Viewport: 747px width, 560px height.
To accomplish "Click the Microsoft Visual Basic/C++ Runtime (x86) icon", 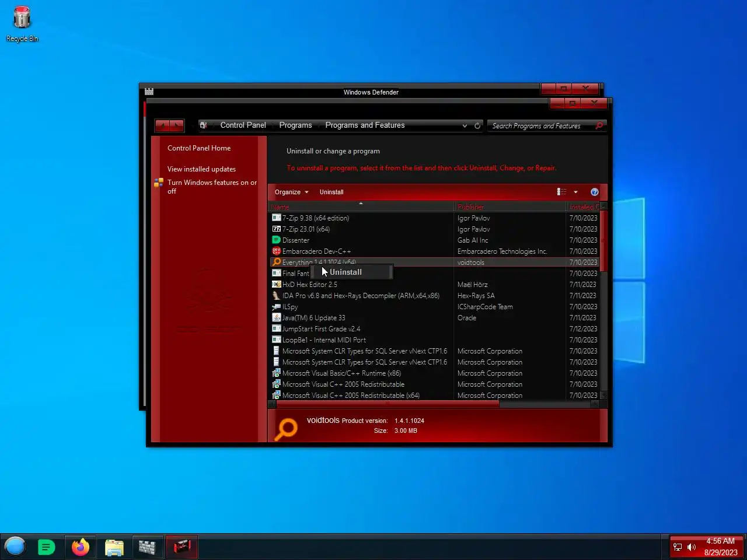I will click(x=277, y=373).
